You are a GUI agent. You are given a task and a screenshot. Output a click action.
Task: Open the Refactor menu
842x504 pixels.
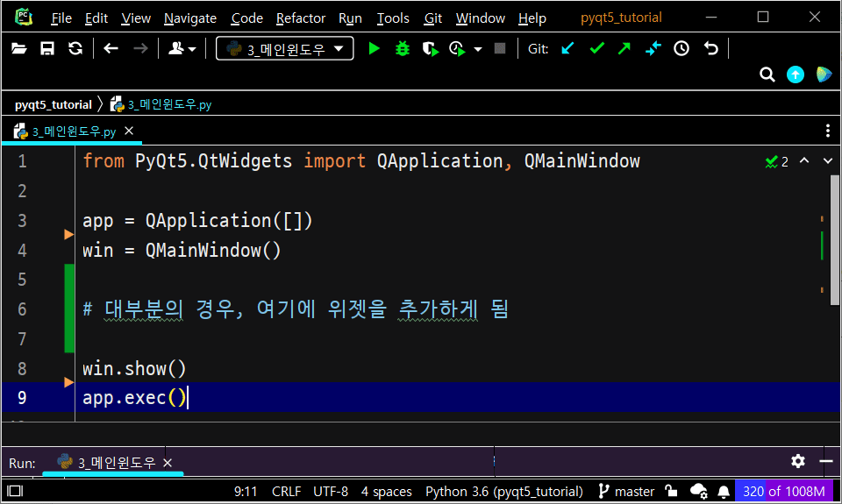pyautogui.click(x=301, y=18)
